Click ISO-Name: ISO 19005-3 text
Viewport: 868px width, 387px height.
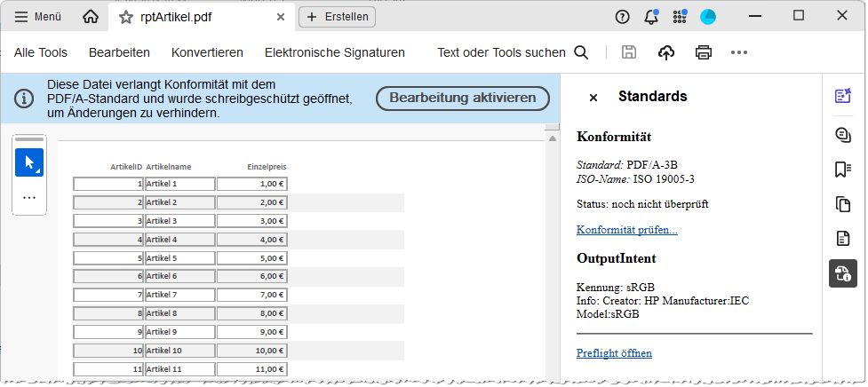click(x=635, y=178)
